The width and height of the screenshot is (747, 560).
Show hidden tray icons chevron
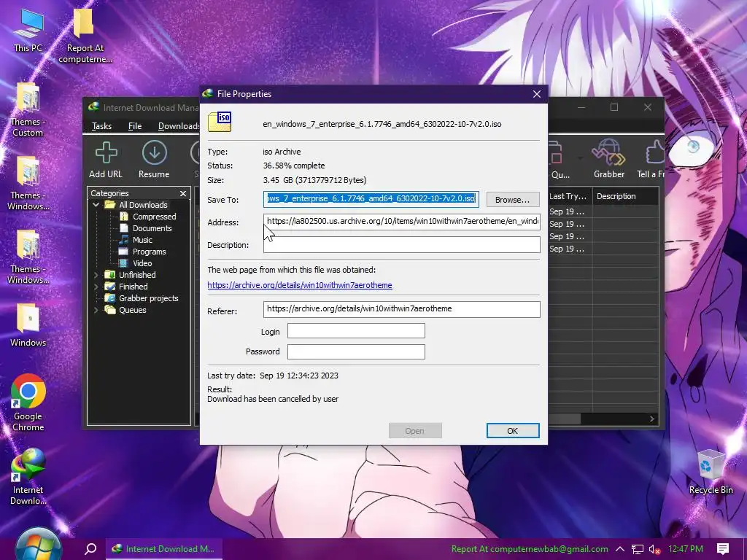click(x=620, y=549)
